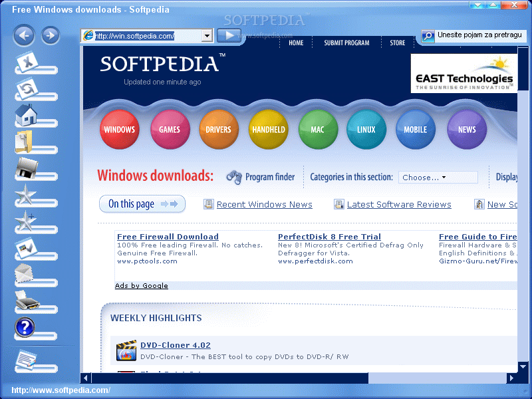Save the page with the floppy disk icon
This screenshot has height=399, width=532.
pyautogui.click(x=27, y=168)
